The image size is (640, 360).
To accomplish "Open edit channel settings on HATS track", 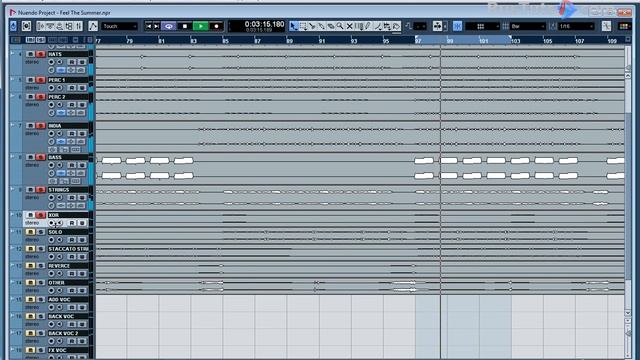I will coord(51,70).
